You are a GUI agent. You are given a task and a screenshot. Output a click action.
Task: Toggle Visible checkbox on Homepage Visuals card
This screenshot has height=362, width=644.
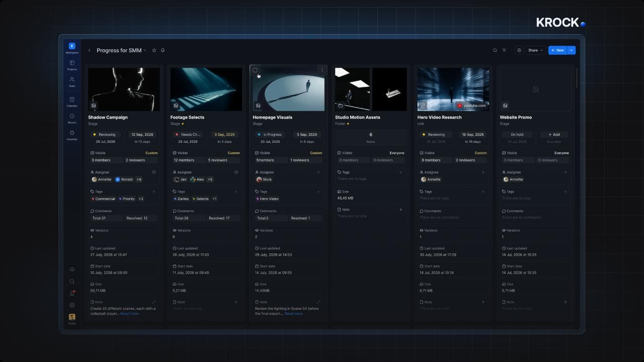coord(257,153)
